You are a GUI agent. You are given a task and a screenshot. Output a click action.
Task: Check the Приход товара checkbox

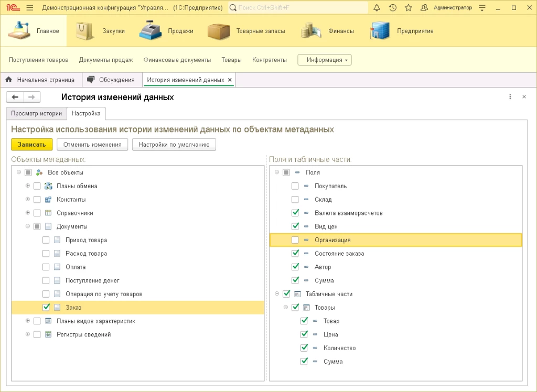pyautogui.click(x=46, y=240)
